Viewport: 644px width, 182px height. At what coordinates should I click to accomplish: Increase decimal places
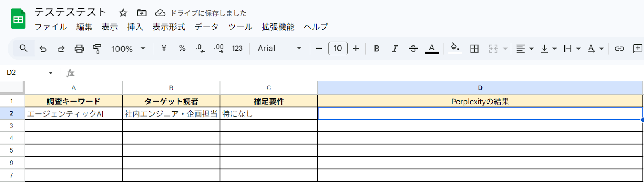[x=219, y=48]
